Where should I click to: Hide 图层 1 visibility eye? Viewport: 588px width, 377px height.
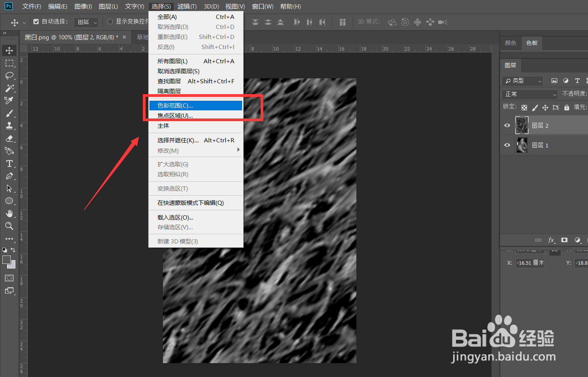pos(507,145)
